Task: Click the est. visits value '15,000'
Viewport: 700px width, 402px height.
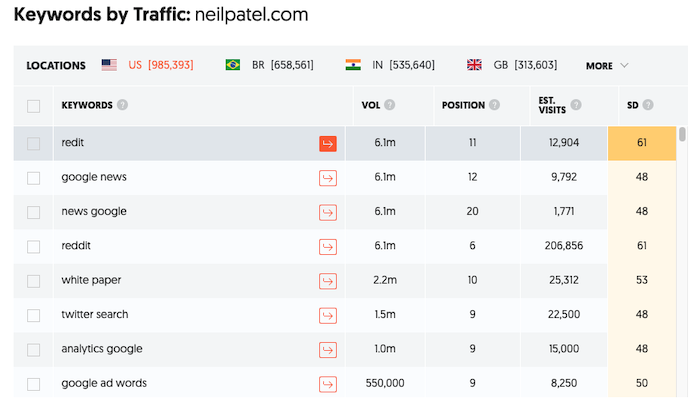Action: click(x=564, y=349)
